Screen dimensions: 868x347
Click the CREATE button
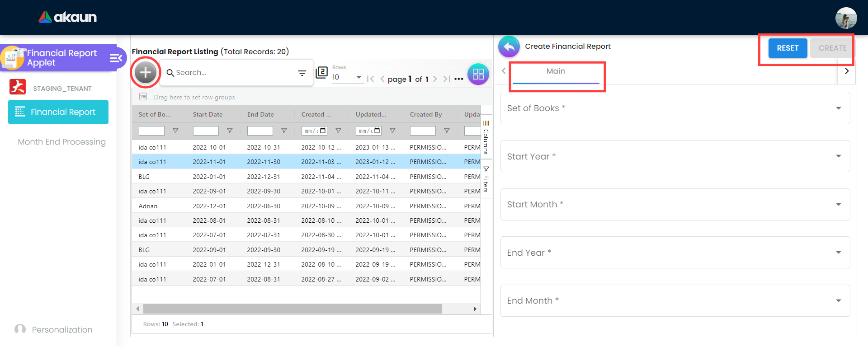point(832,48)
